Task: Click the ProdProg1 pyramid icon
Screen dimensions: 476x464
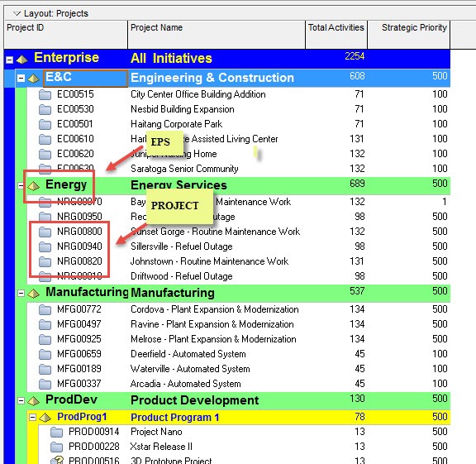Action: click(45, 418)
